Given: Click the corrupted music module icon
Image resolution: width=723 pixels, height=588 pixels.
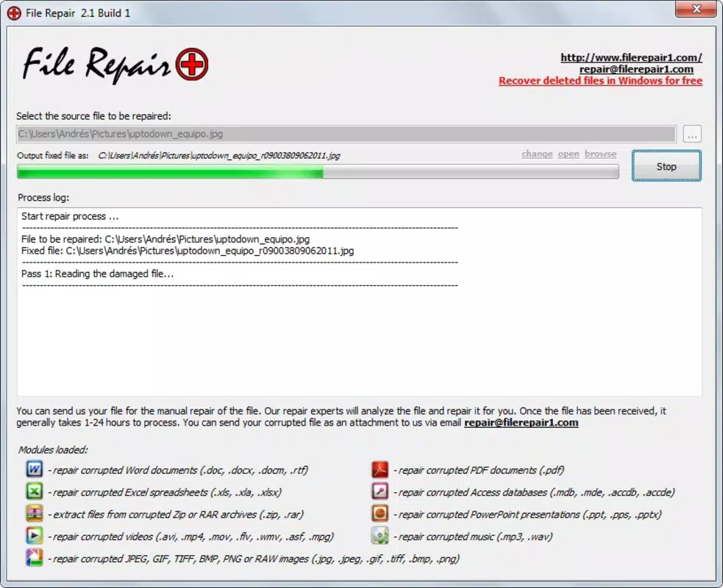Looking at the screenshot, I should coord(380,536).
